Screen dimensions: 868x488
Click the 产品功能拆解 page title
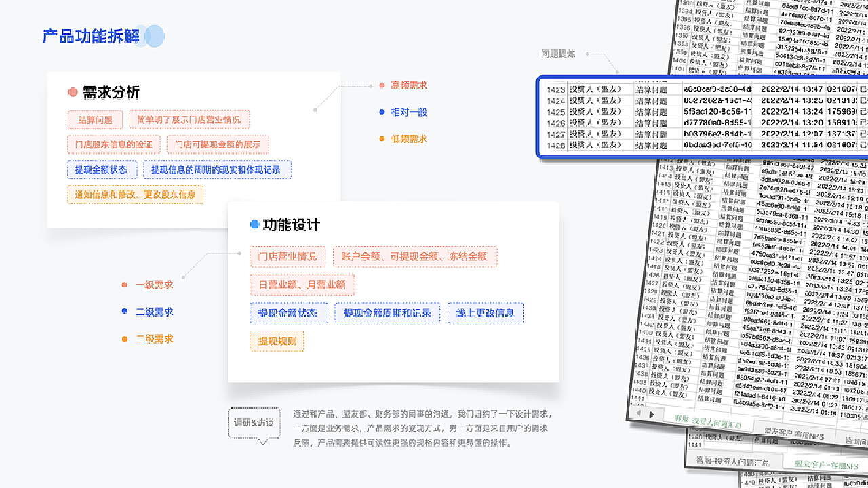pyautogui.click(x=91, y=37)
